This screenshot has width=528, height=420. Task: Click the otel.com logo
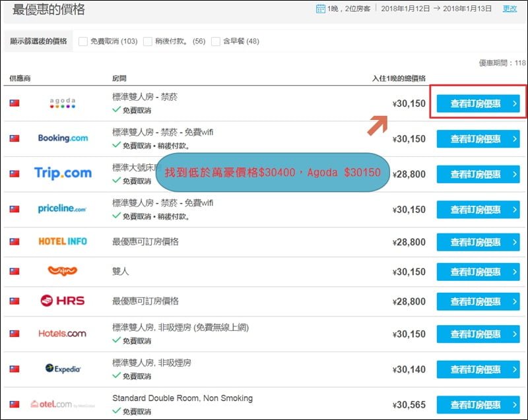[x=63, y=404]
